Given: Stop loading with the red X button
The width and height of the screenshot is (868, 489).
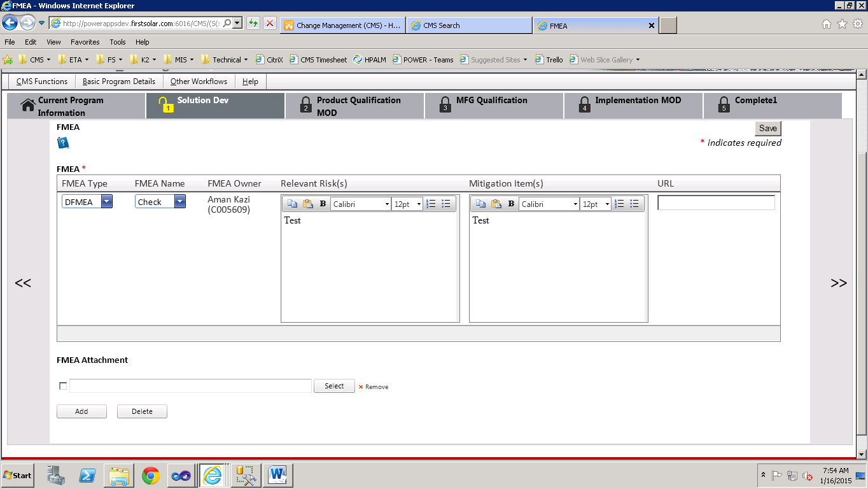Looking at the screenshot, I should point(270,24).
